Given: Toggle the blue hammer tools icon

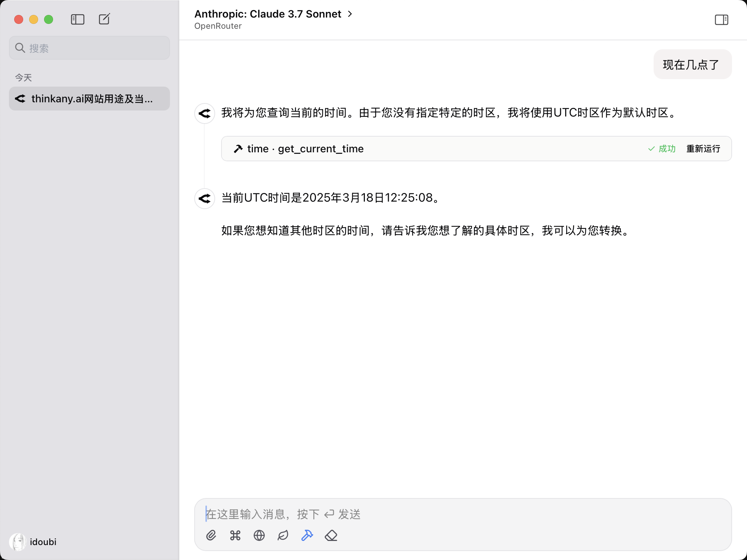Looking at the screenshot, I should [307, 535].
